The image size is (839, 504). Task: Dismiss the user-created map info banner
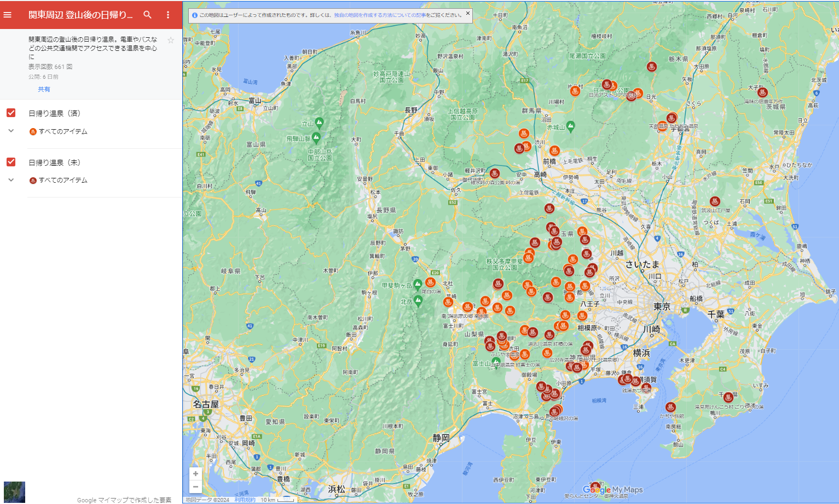(468, 13)
